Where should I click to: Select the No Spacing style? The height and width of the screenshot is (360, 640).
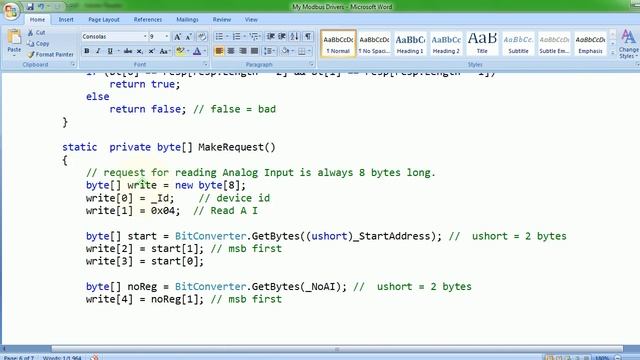tap(374, 43)
